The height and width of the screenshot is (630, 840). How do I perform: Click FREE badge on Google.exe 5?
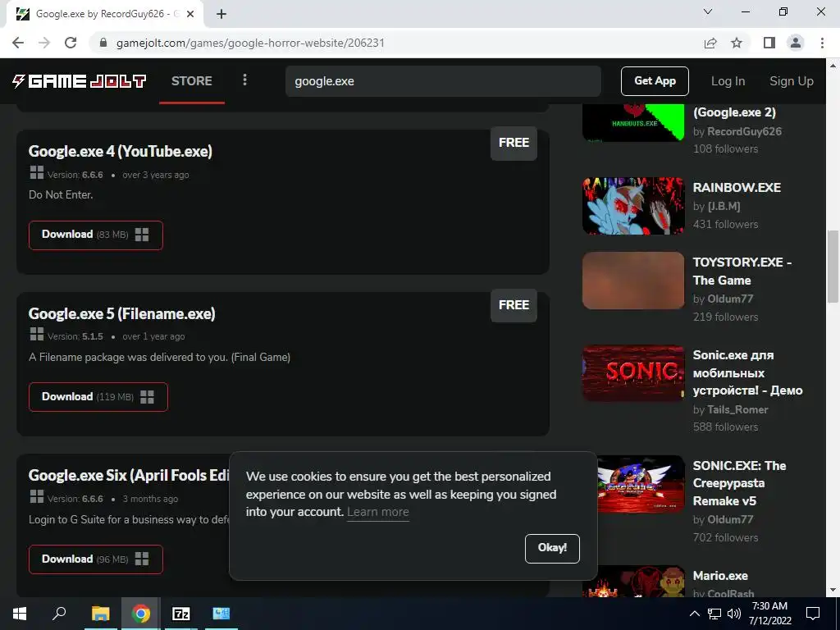514,305
